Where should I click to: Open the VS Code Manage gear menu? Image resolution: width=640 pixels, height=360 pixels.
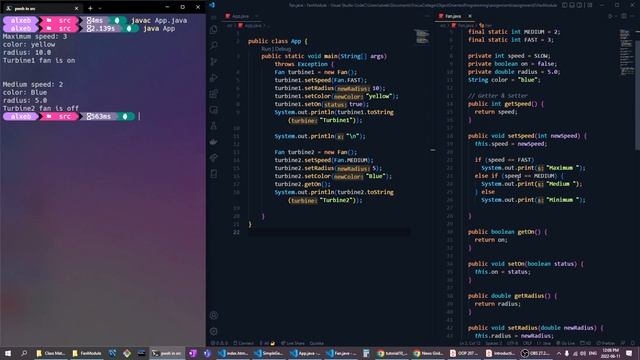coord(213,331)
